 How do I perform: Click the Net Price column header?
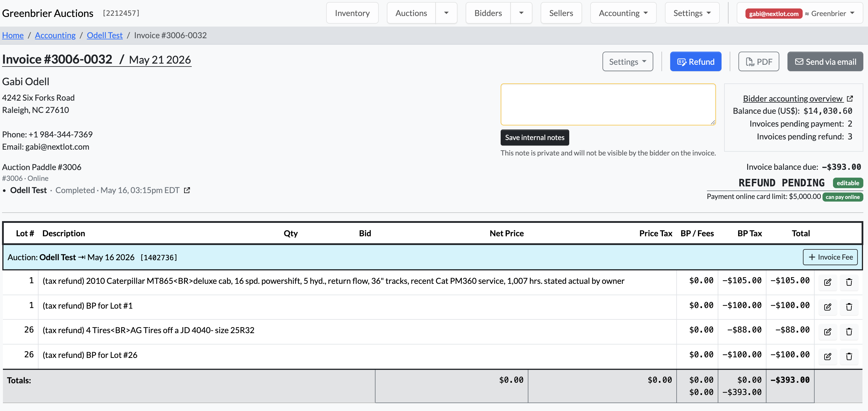pyautogui.click(x=507, y=233)
